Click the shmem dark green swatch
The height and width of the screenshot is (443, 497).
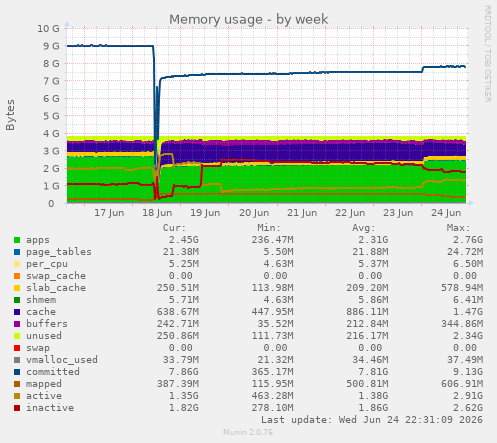(17, 300)
